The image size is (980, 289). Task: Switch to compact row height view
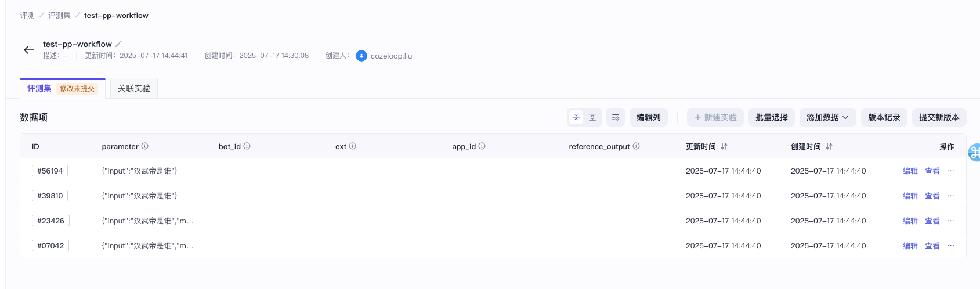(x=576, y=117)
